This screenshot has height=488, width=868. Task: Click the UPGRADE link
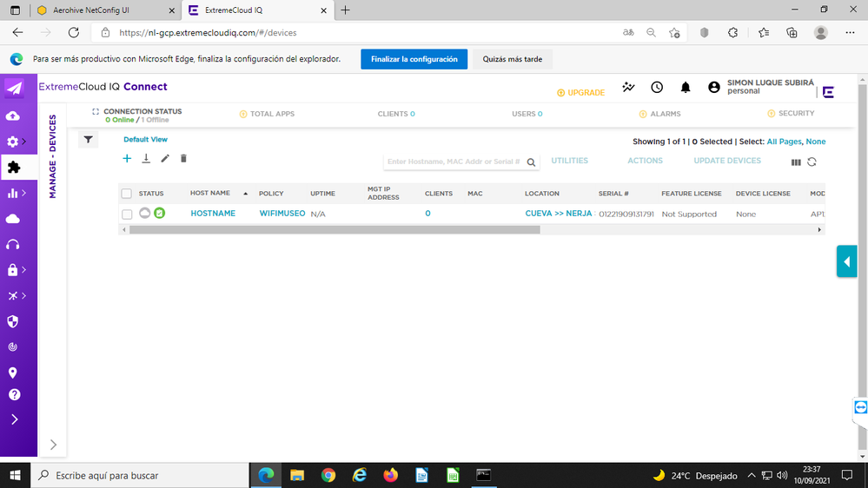[x=580, y=93]
